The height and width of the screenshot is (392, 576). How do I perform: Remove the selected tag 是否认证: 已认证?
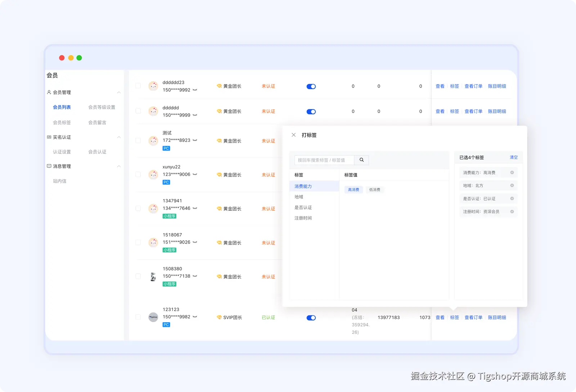pos(512,199)
